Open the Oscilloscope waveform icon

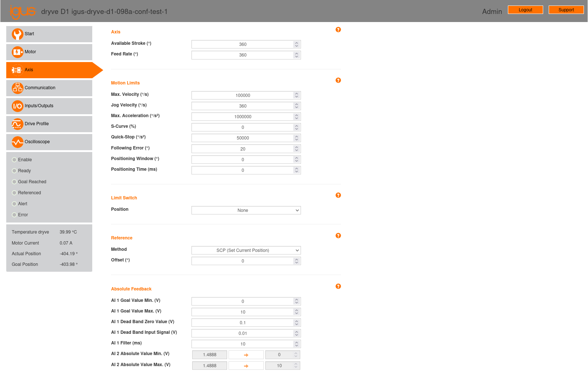click(x=17, y=142)
